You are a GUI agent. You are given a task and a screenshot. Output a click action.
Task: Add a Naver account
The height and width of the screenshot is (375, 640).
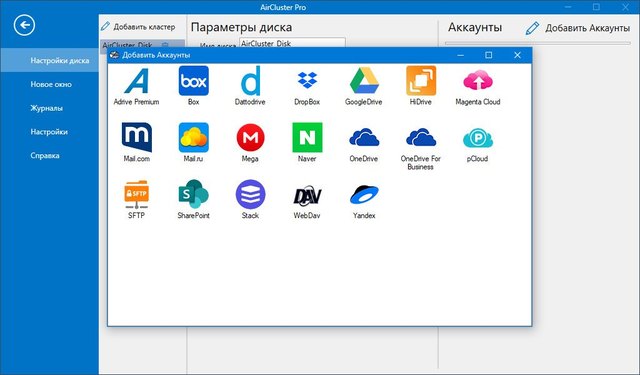click(307, 138)
